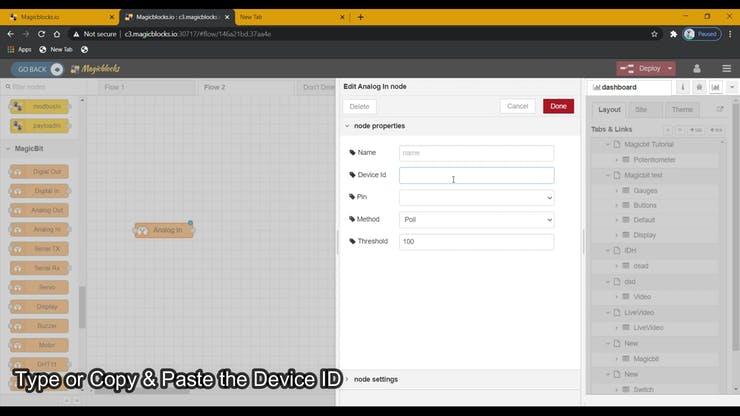
Task: Open the Method dropdown showing Poll
Action: point(476,219)
